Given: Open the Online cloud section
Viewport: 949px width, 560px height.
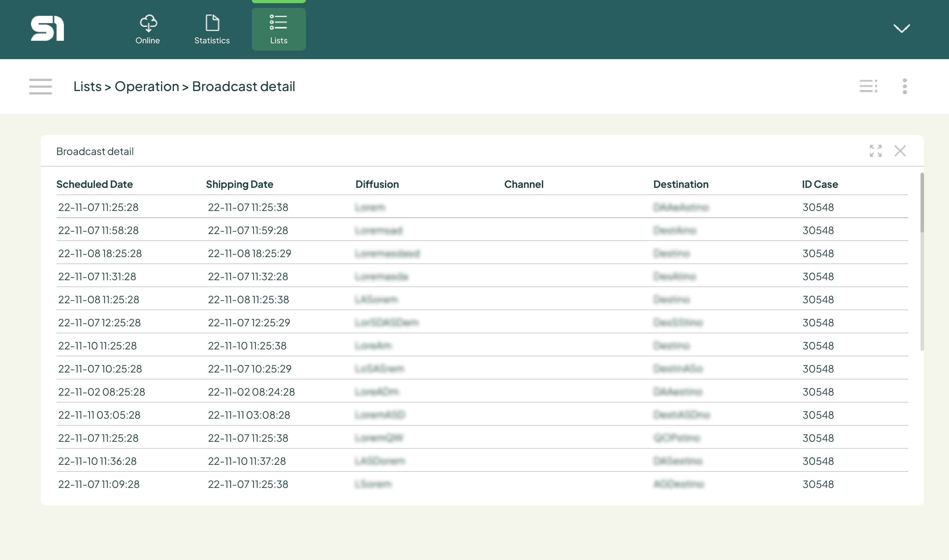Looking at the screenshot, I should [148, 29].
